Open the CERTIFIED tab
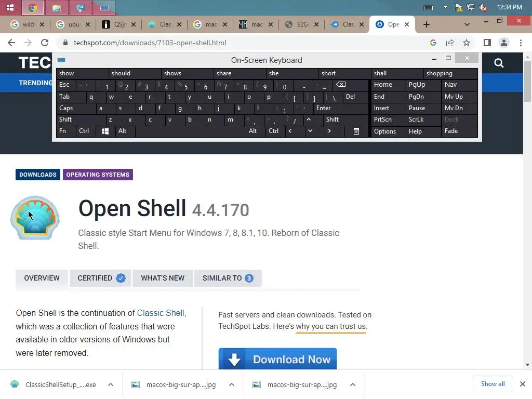Screen dimensions: 532x399 [100, 278]
